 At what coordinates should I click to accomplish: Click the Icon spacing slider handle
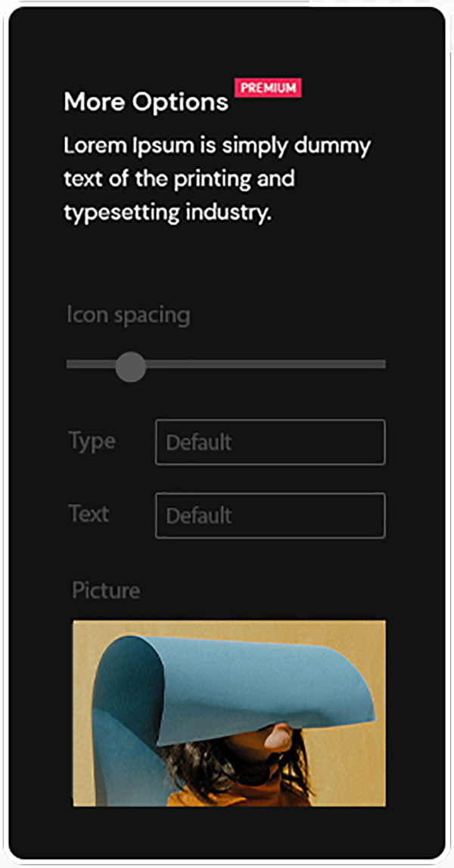(131, 366)
